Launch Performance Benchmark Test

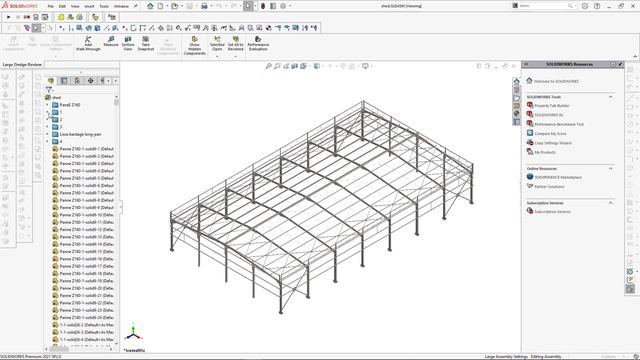click(555, 124)
